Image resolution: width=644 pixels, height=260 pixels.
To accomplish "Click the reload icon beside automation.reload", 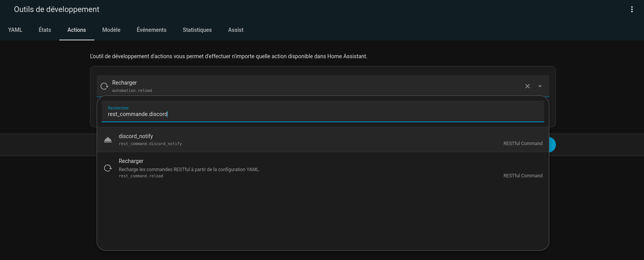I will point(104,86).
